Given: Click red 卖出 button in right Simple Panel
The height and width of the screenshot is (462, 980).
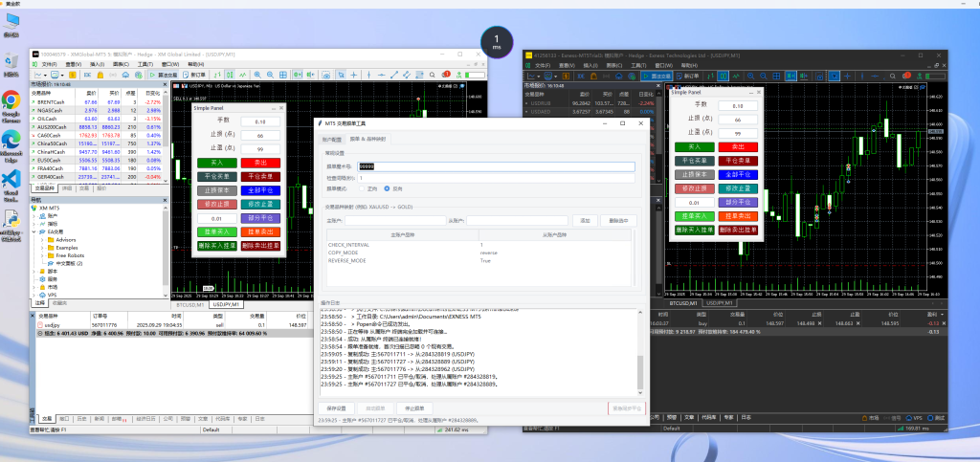Looking at the screenshot, I should point(736,146).
